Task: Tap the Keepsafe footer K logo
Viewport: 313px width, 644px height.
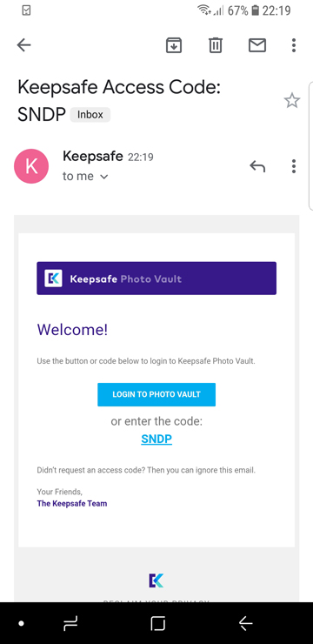Action: pos(156,580)
